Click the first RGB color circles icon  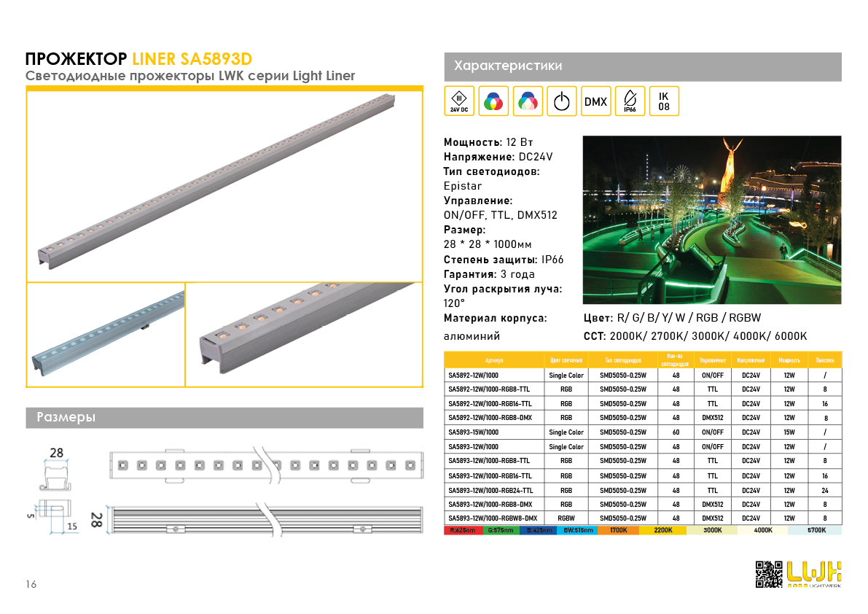point(493,101)
